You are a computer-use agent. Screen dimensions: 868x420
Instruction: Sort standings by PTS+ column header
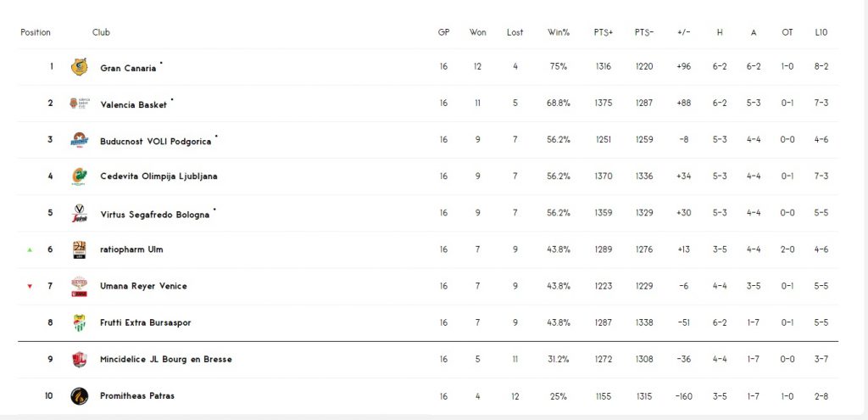coord(604,33)
